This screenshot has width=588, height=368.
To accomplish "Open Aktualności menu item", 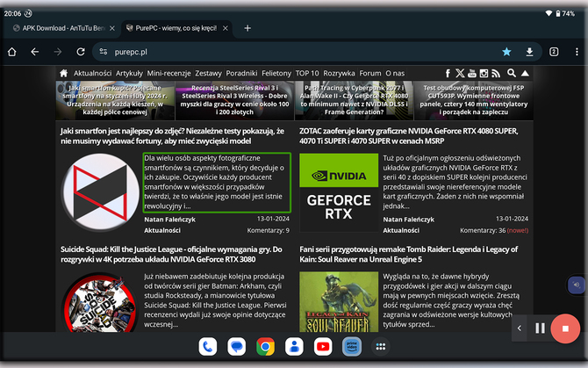I will tap(93, 73).
